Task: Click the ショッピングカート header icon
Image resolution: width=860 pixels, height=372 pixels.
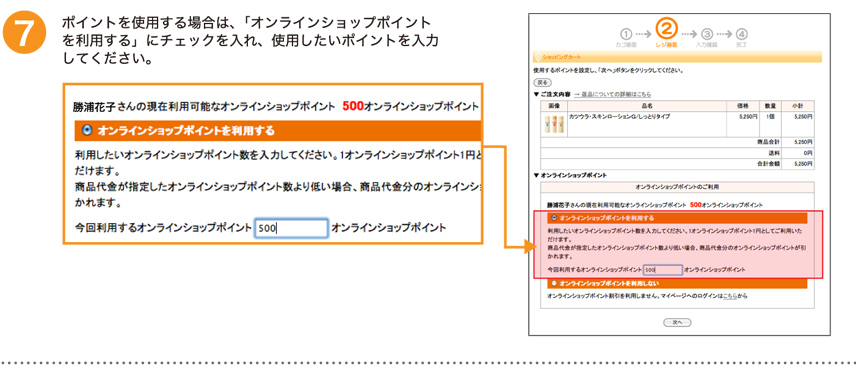Action: click(538, 57)
